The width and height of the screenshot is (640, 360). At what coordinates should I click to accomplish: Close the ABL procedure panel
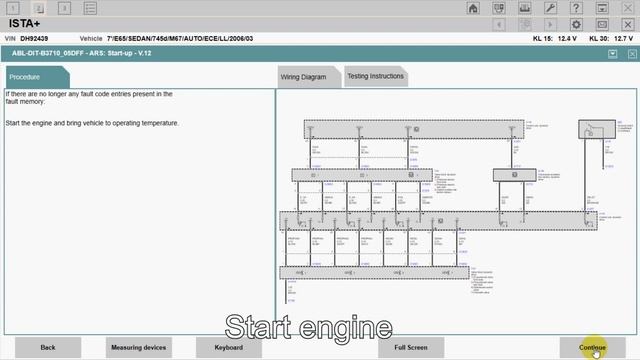click(632, 54)
